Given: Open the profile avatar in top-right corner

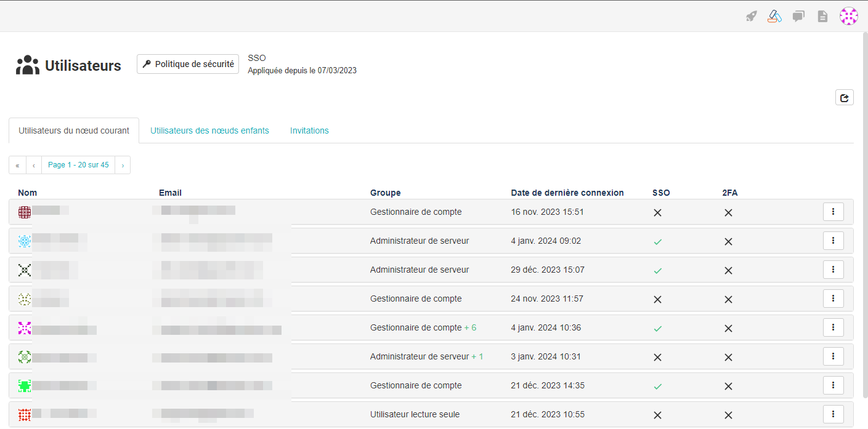Looking at the screenshot, I should (849, 17).
